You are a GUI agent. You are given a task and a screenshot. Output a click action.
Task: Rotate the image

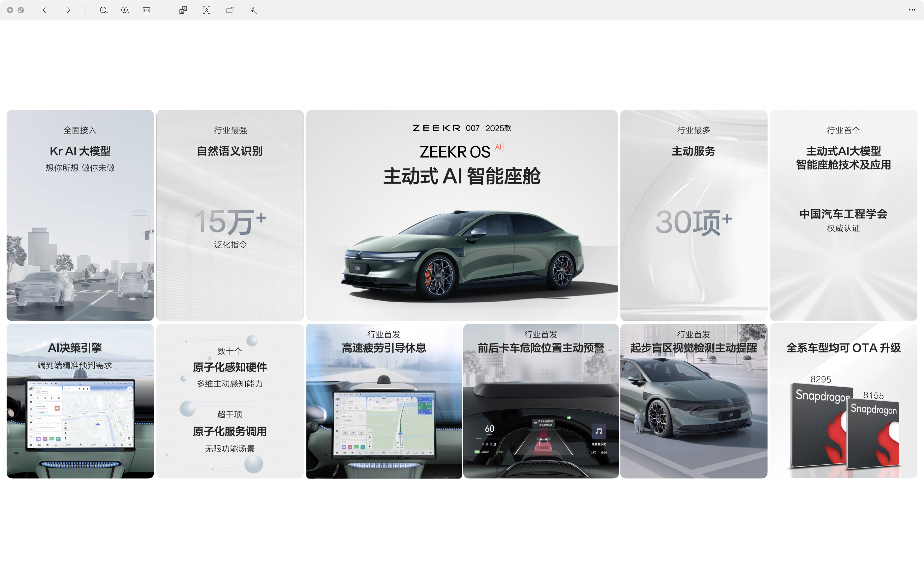(x=230, y=10)
